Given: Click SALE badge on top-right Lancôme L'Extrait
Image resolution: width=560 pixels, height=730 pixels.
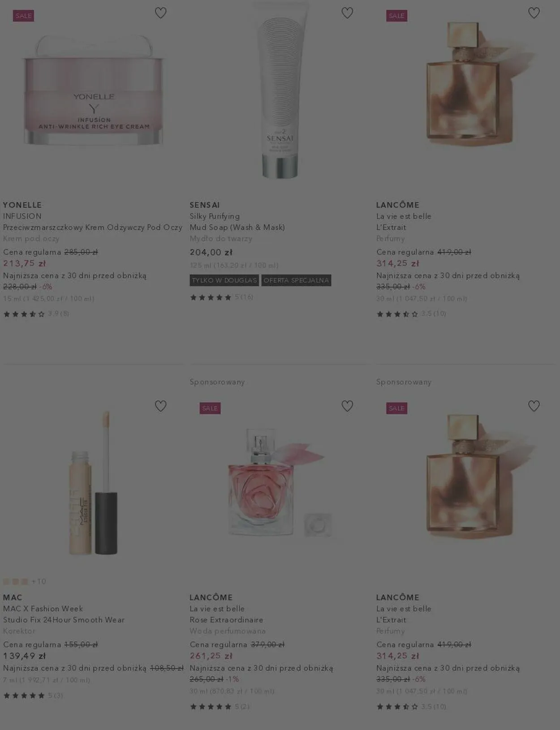Looking at the screenshot, I should (396, 16).
